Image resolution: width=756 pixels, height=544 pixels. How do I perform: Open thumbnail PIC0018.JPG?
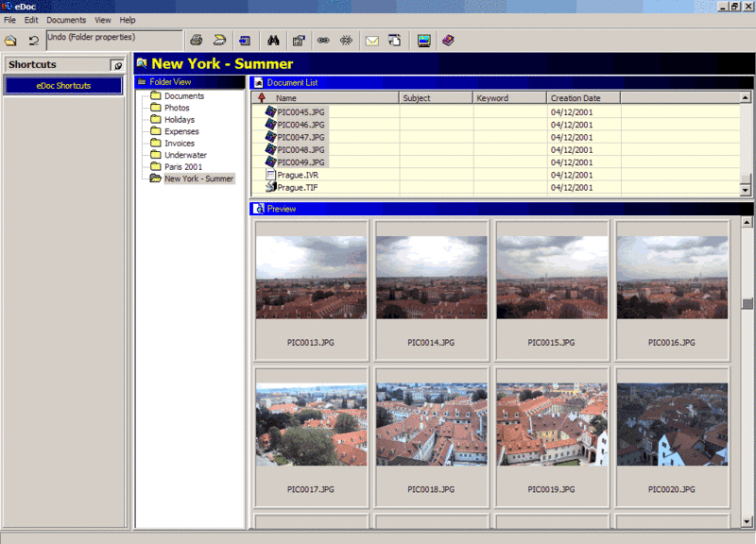432,437
